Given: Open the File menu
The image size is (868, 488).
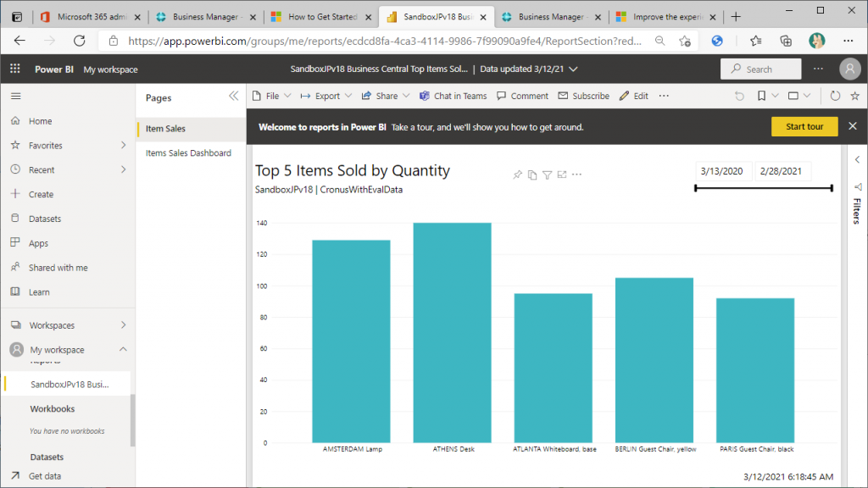Looking at the screenshot, I should pos(271,96).
